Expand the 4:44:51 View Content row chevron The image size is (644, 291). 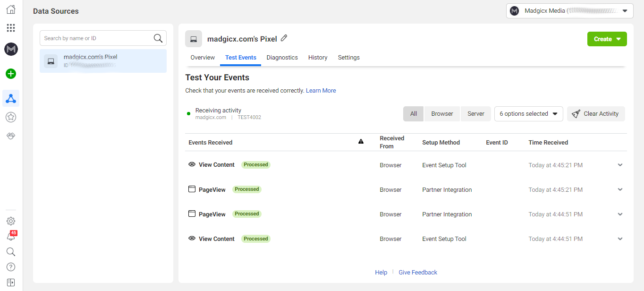click(x=620, y=239)
